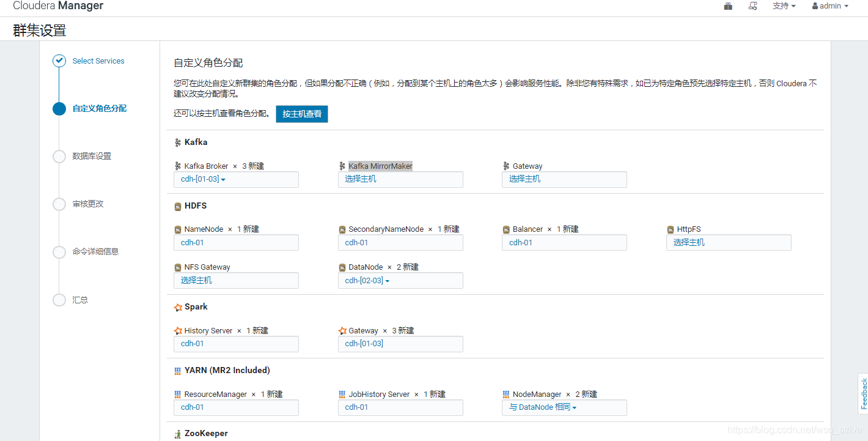The image size is (868, 441).
Task: Change ResourceManager host cdh-01
Action: pyautogui.click(x=236, y=407)
